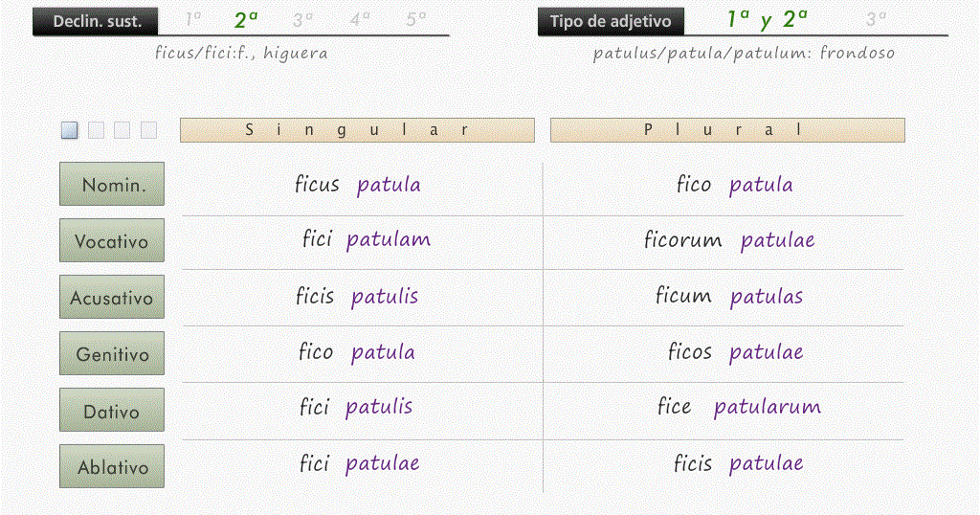980x515 pixels.
Task: Choose the 4ª noun declension tab
Action: pyautogui.click(x=360, y=19)
